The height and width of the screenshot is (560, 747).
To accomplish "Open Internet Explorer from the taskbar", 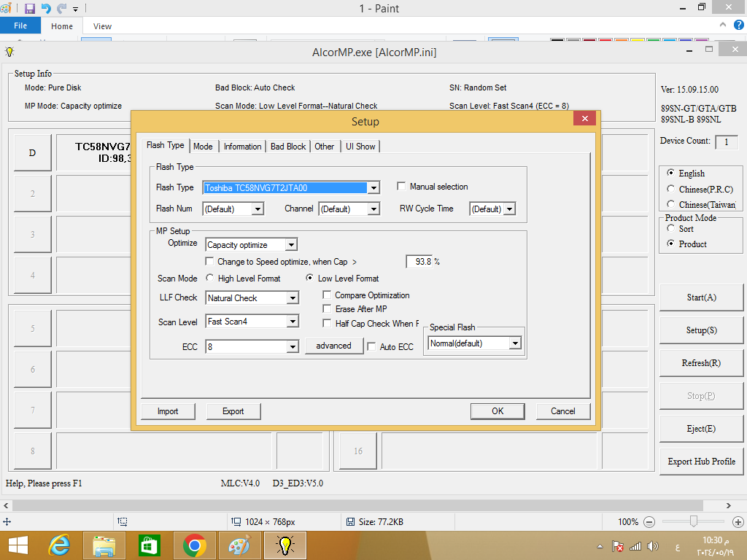I will click(59, 545).
